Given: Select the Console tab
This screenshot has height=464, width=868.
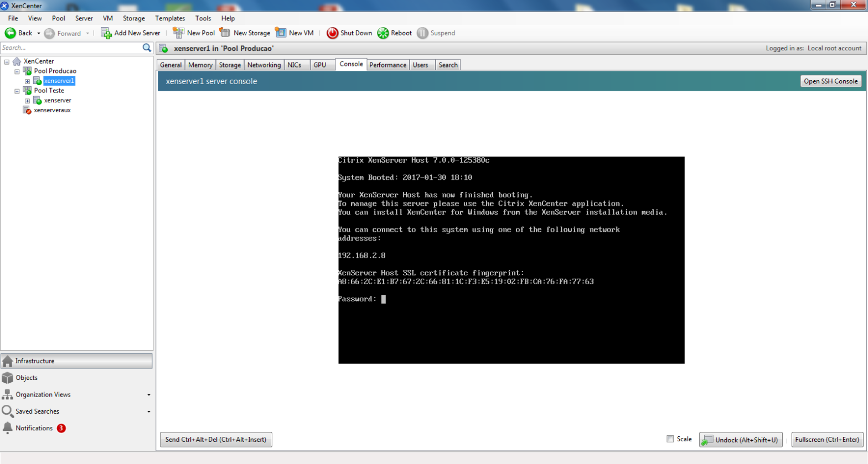Looking at the screenshot, I should [x=351, y=64].
